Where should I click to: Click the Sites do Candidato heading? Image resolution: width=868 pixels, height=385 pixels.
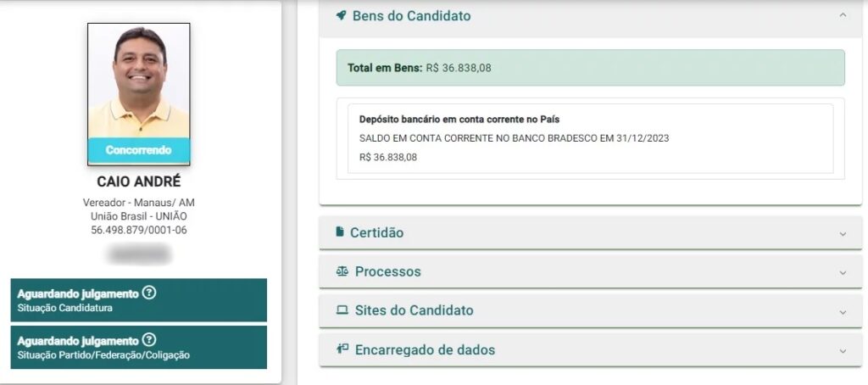click(414, 310)
